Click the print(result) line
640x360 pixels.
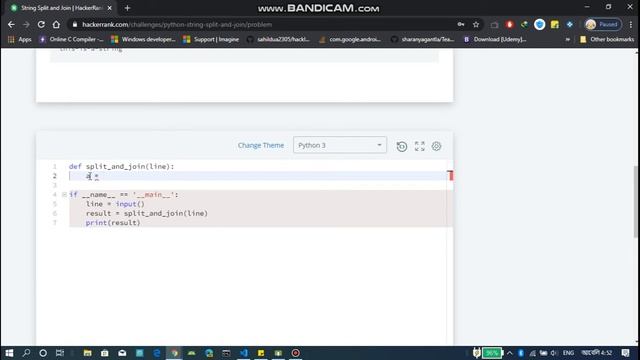[x=113, y=223]
